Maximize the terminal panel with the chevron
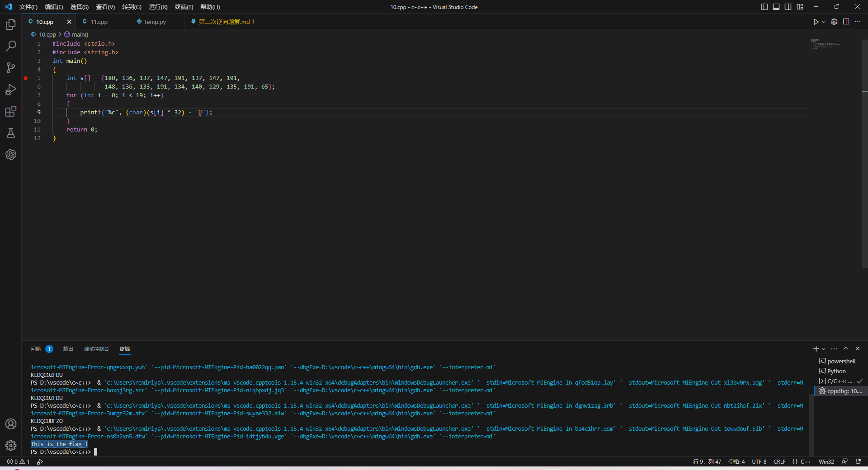This screenshot has height=470, width=868. click(846, 348)
